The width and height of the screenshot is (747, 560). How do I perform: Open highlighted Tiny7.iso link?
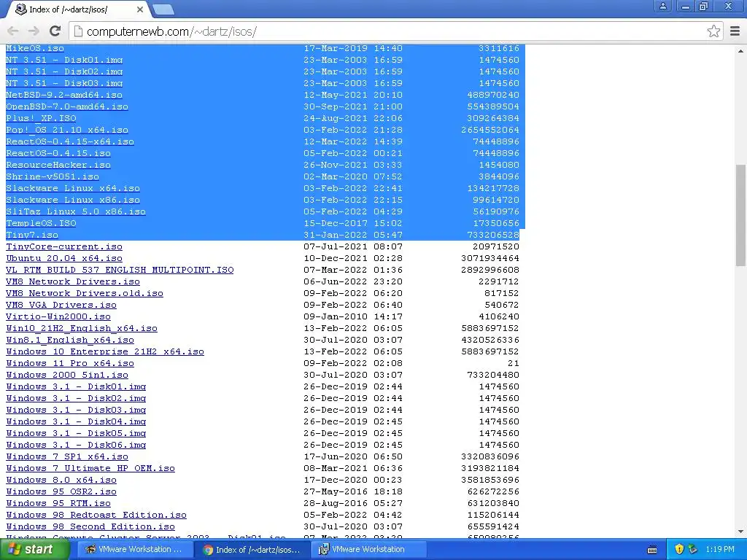pos(32,235)
